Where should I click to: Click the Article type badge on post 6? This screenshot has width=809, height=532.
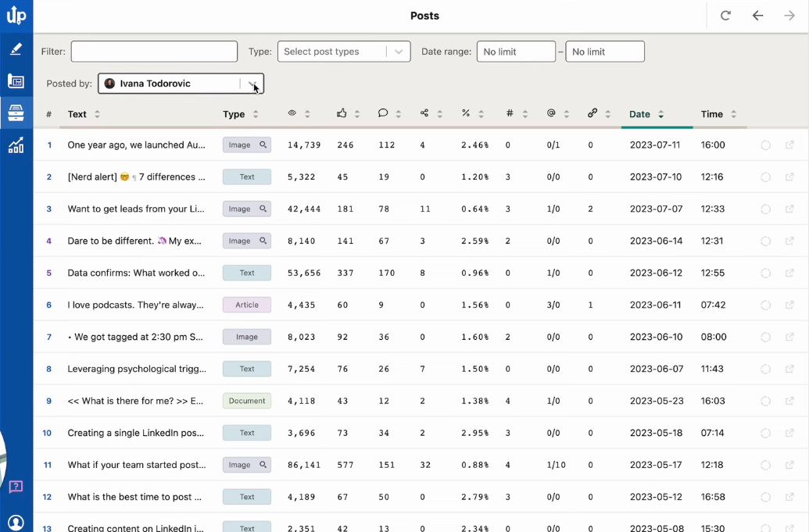[247, 305]
